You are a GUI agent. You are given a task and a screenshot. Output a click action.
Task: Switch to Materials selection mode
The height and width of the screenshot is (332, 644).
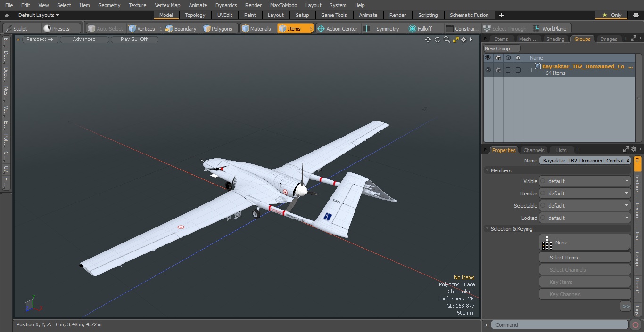click(x=257, y=29)
